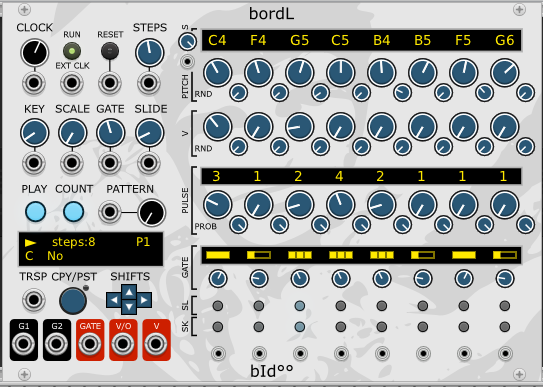
Task: Click the black PATTERN knob
Action: point(151,212)
